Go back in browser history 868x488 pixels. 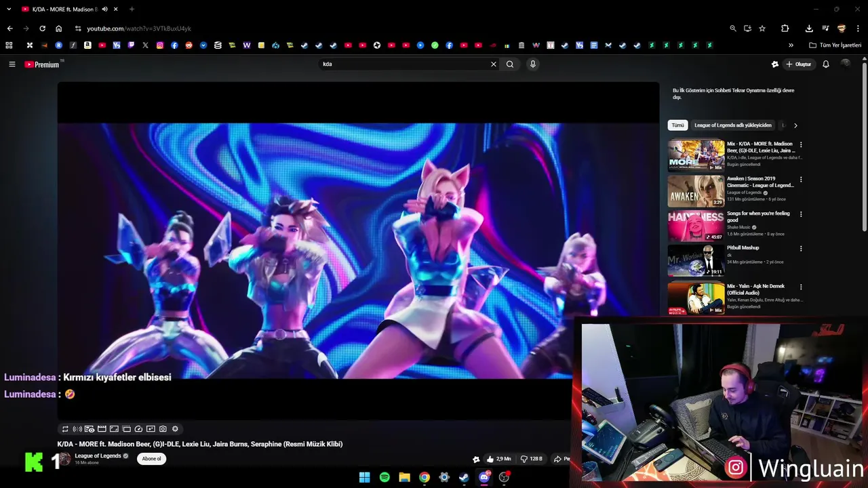pyautogui.click(x=9, y=28)
